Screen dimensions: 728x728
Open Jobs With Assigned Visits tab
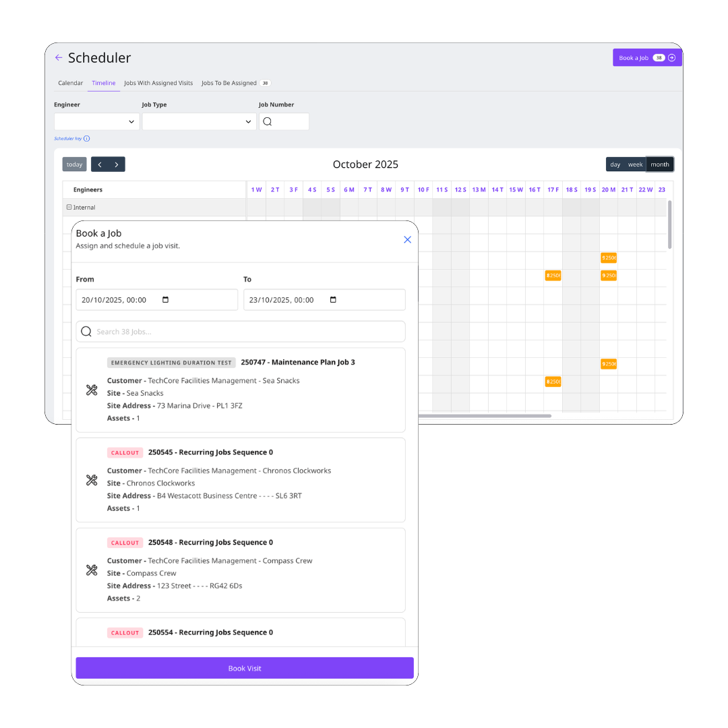(x=158, y=83)
